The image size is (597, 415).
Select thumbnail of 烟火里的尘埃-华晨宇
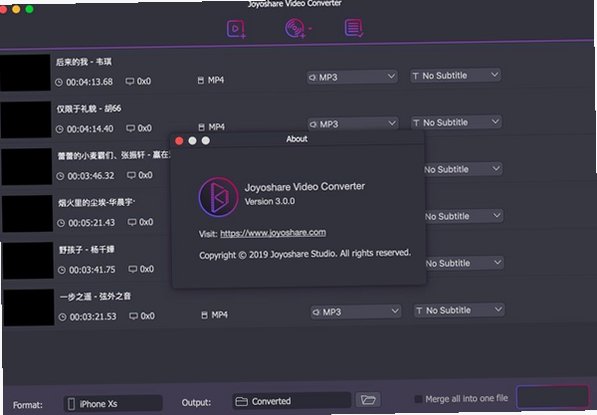(x=27, y=213)
